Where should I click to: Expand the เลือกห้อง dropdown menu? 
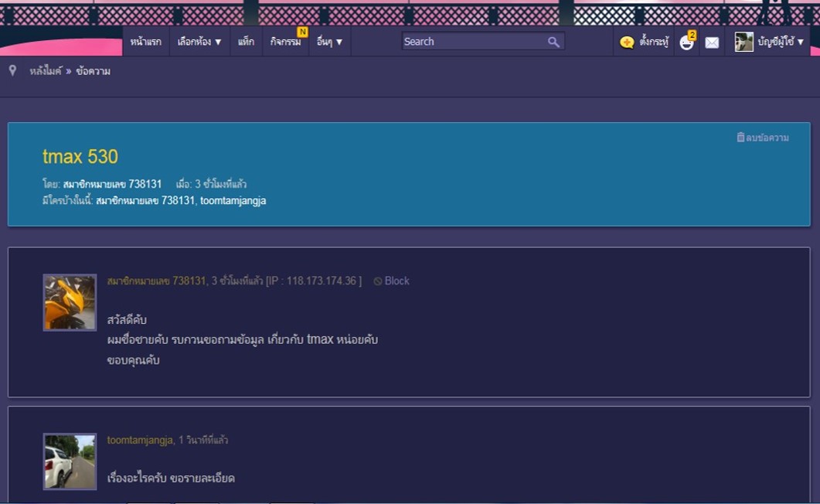[x=199, y=42]
